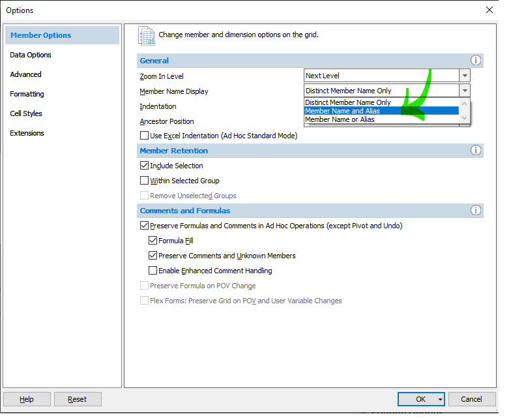Click the Member Name Display dropdown arrow
Screen dimensions: 511x420
click(x=465, y=90)
